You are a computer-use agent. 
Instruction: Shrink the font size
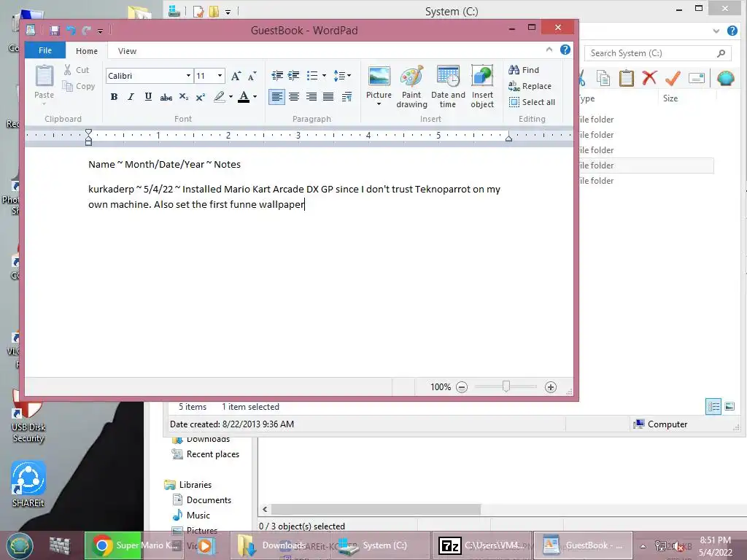point(252,76)
